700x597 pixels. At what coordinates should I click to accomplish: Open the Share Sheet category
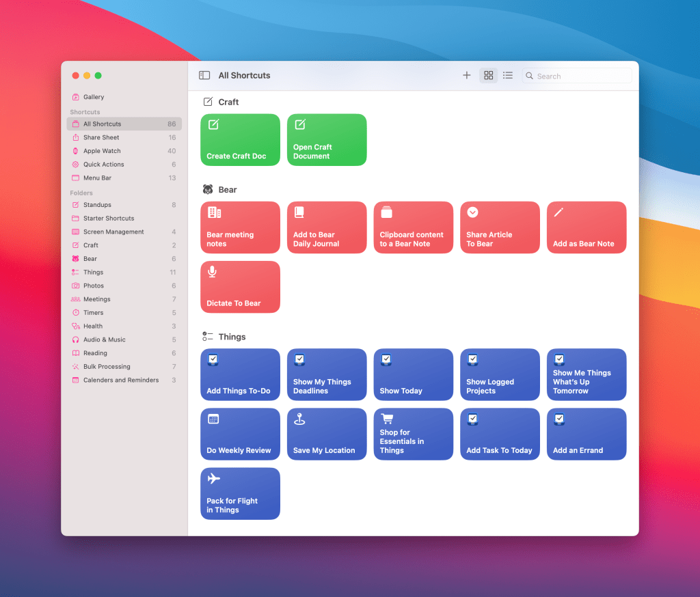pyautogui.click(x=101, y=137)
